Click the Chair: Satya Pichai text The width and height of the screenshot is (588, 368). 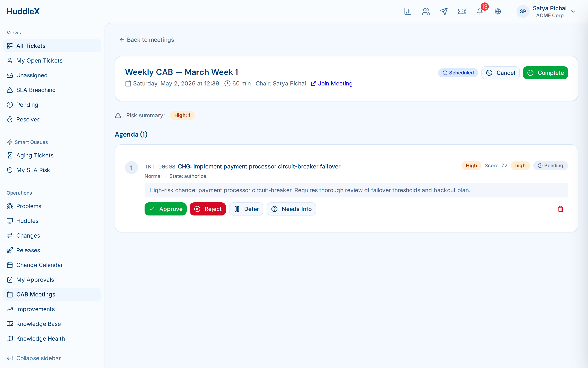click(281, 83)
